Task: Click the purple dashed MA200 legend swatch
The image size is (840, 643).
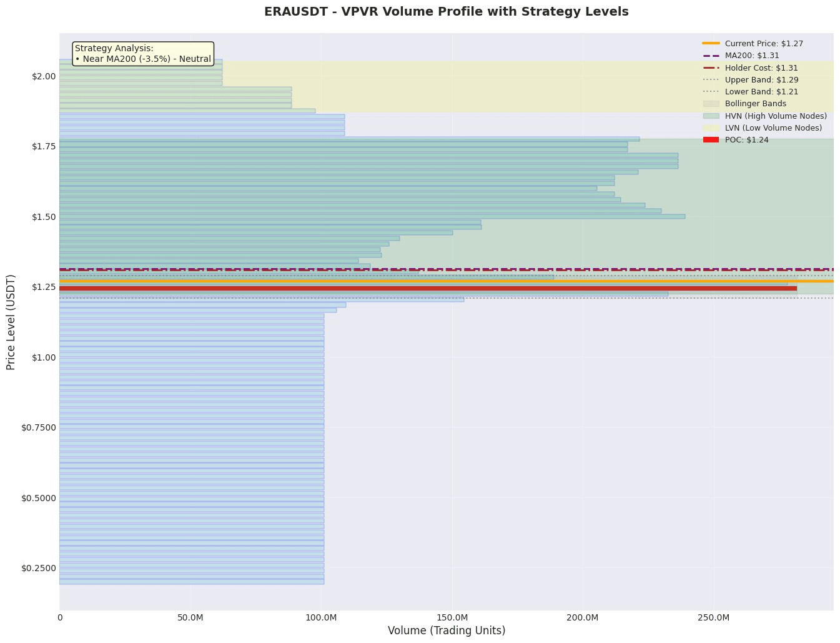Action: point(711,56)
